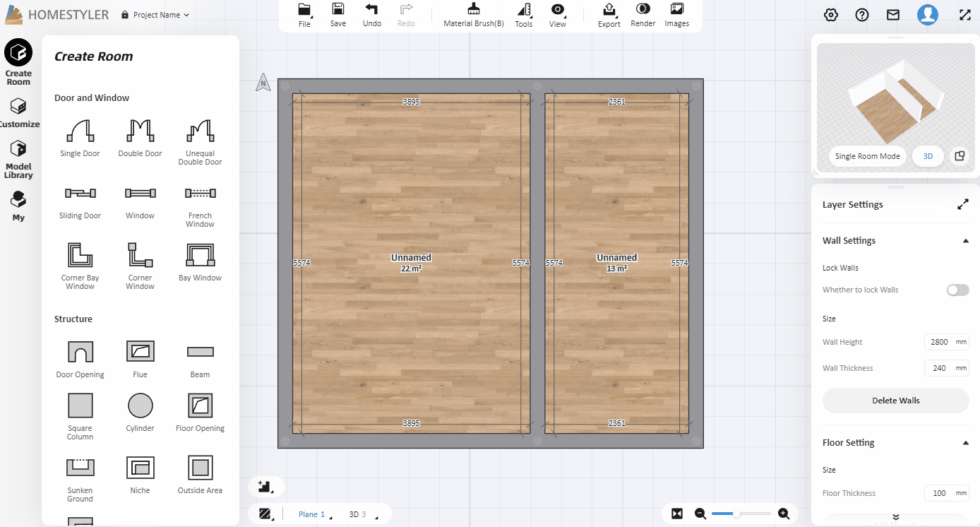Select the Single Door icon
Image resolution: width=980 pixels, height=527 pixels.
click(x=80, y=131)
